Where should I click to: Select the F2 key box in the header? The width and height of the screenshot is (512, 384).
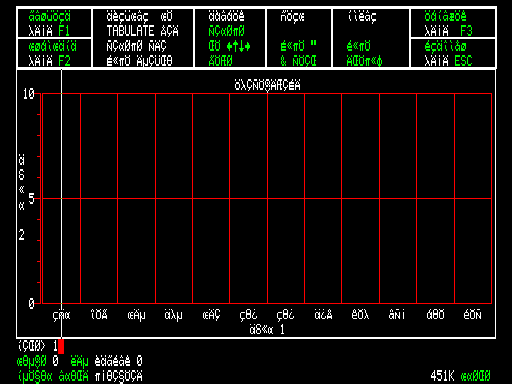(54, 53)
